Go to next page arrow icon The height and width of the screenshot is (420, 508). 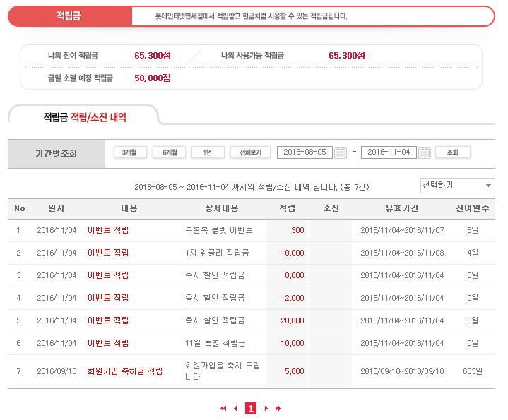coord(266,408)
